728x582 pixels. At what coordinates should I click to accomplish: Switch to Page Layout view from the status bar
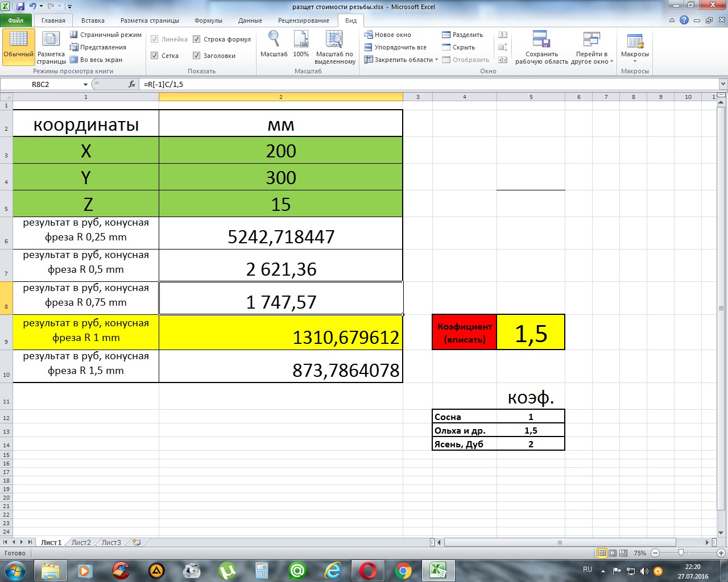pyautogui.click(x=613, y=553)
